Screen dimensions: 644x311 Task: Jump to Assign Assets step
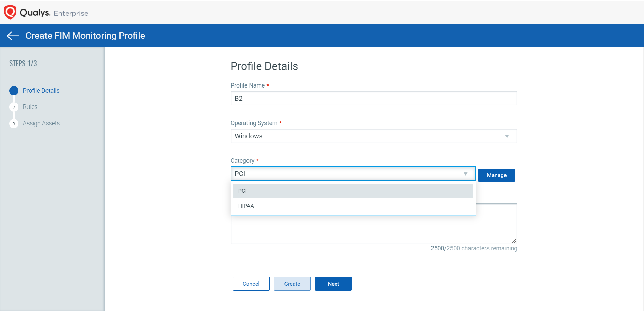pyautogui.click(x=41, y=123)
